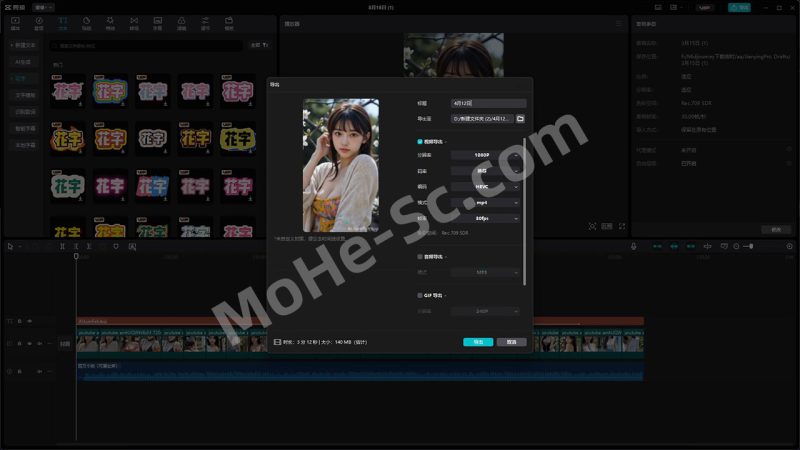The height and width of the screenshot is (450, 800).
Task: Click the microphone record icon on timeline
Action: (x=633, y=246)
